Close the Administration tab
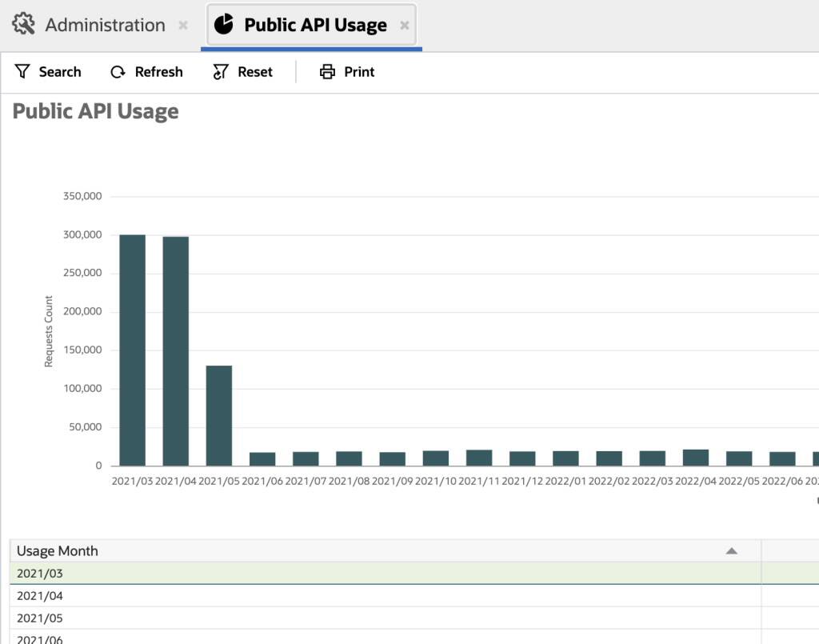Screen dimensions: 819x644 [182, 25]
